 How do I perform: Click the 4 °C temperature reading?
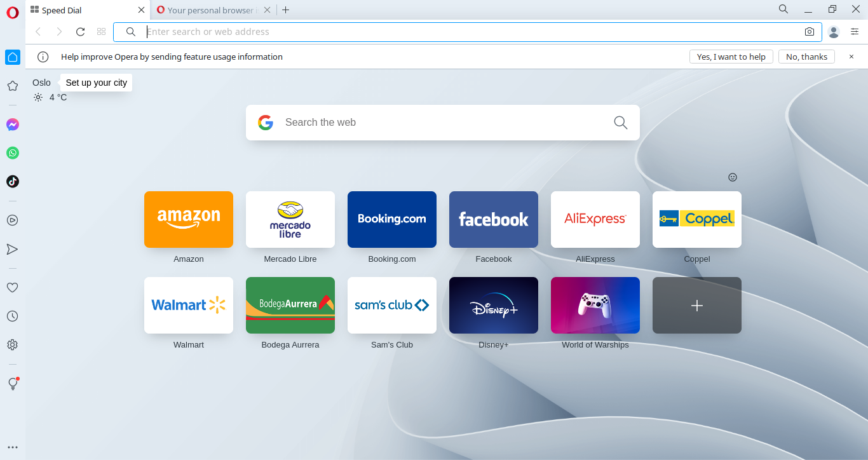point(58,97)
